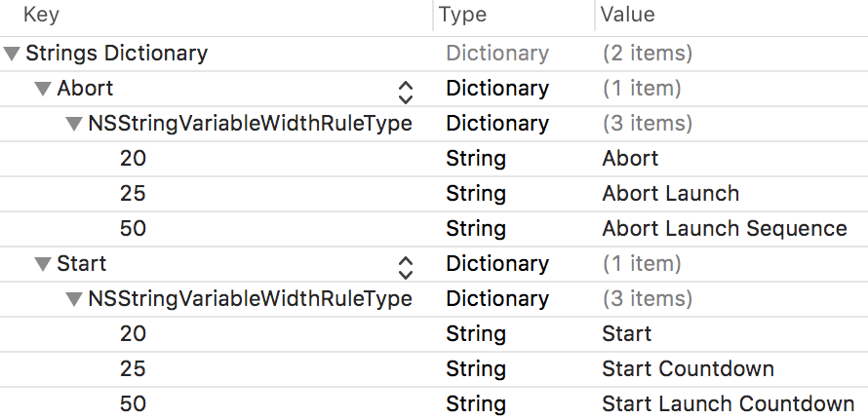Select the key 50 row under Start
868x419 pixels.
coord(133,404)
